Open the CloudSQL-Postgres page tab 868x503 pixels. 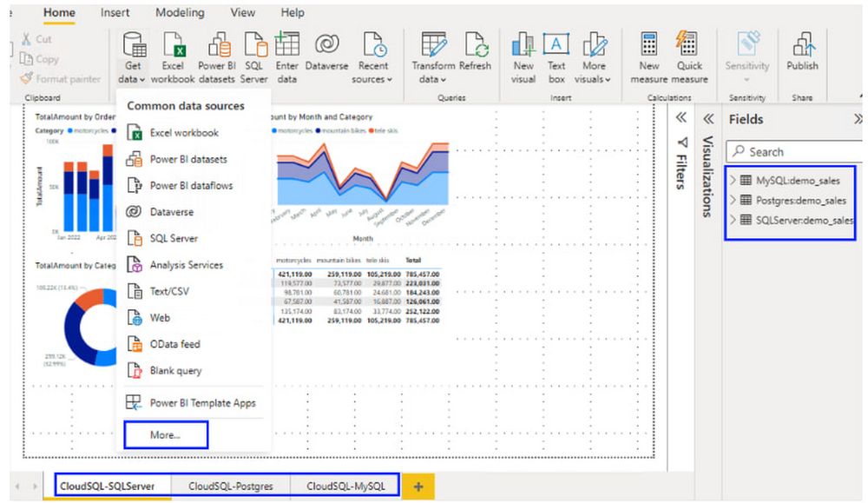[231, 486]
